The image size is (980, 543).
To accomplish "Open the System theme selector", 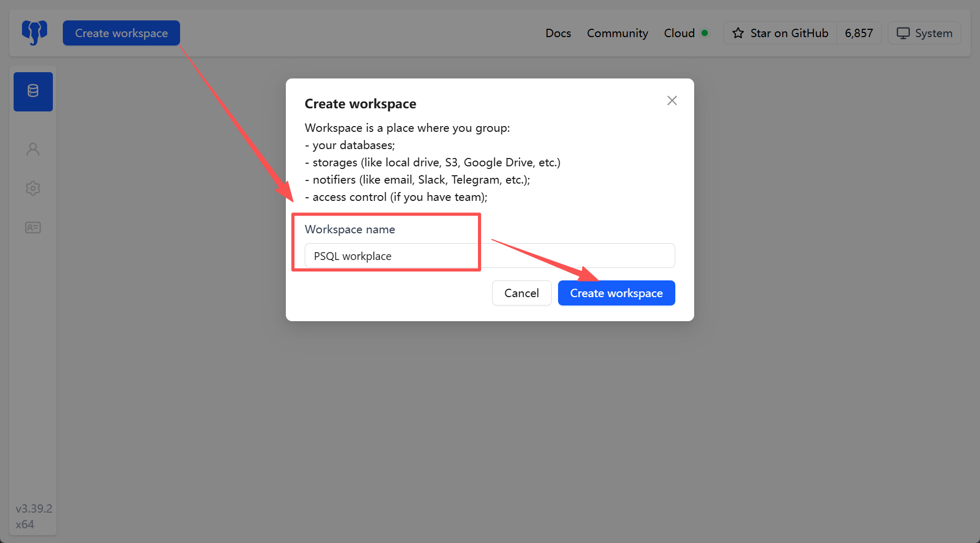I will pyautogui.click(x=925, y=33).
